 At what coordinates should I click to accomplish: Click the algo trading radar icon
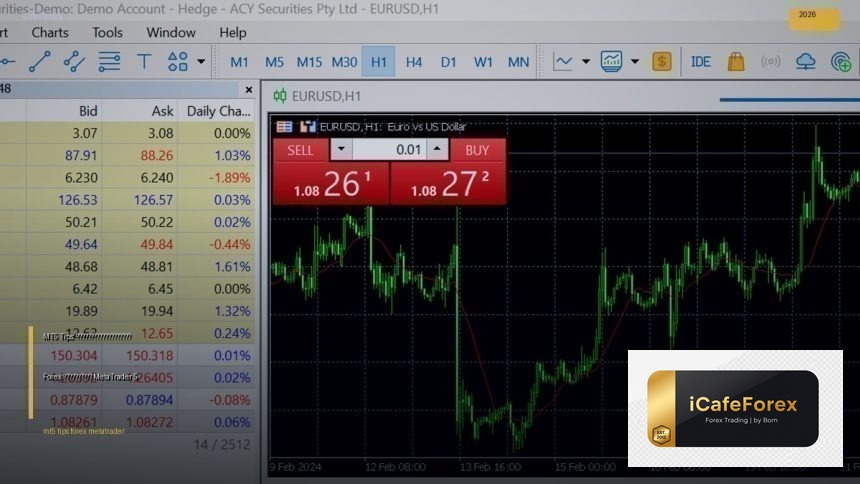pos(841,62)
